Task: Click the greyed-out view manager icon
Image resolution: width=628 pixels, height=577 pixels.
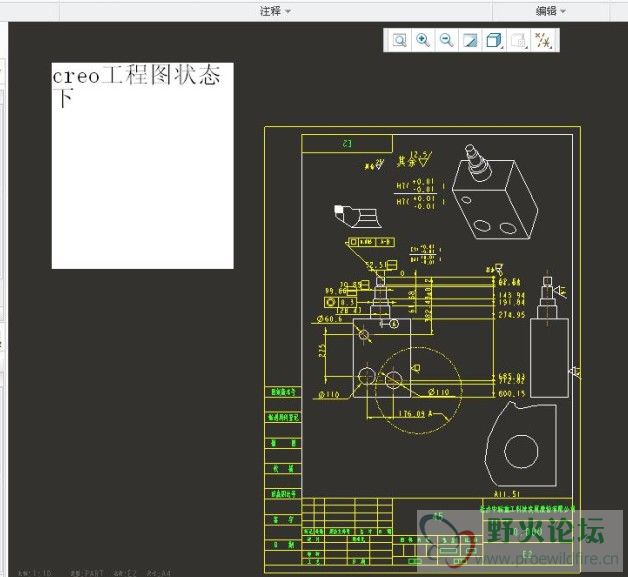Action: (518, 40)
